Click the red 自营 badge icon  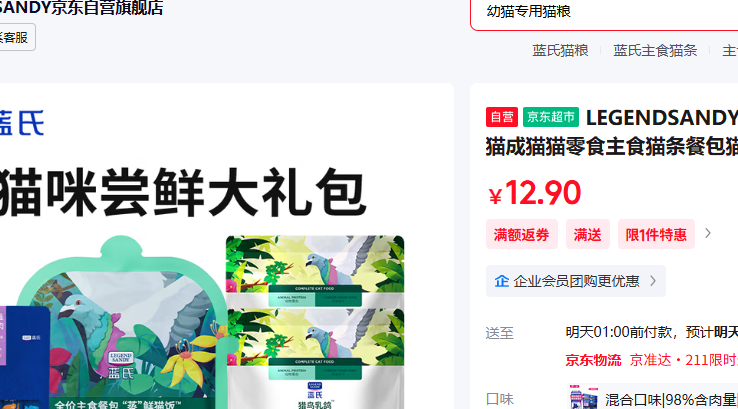click(x=502, y=117)
